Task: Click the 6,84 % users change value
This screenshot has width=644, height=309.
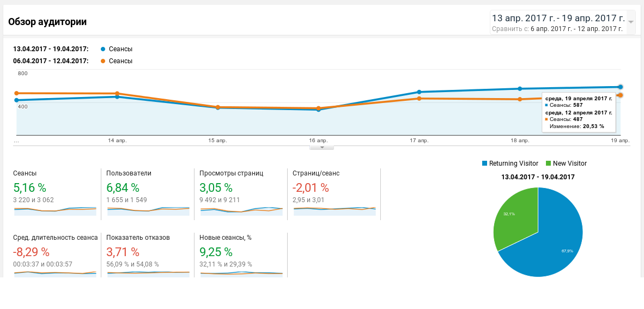Action: click(x=123, y=188)
